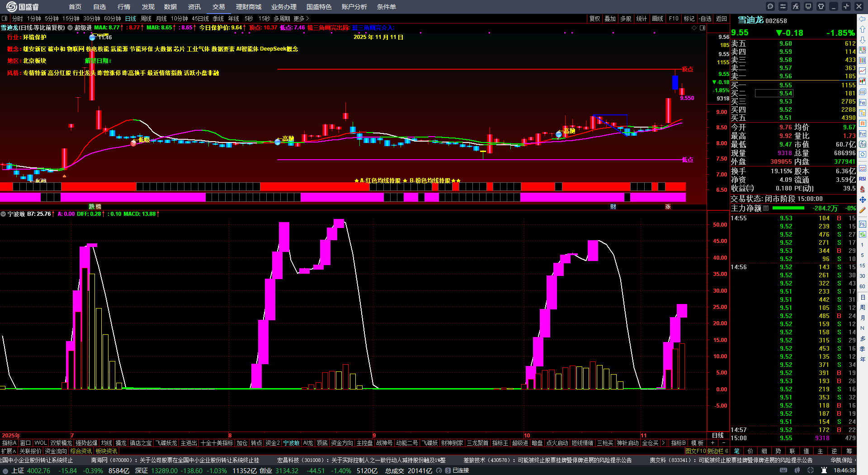Click the crosshair target icon in status bar

(810, 470)
